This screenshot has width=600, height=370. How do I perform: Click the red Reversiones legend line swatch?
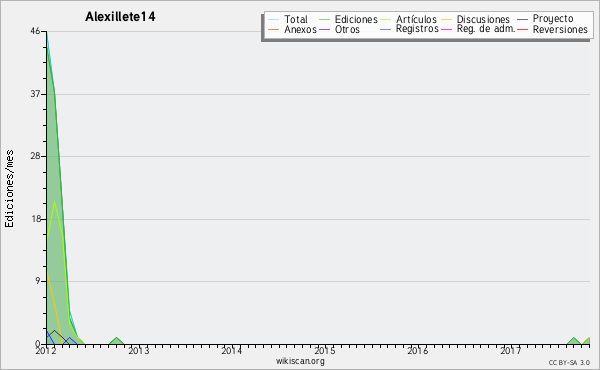click(x=522, y=29)
